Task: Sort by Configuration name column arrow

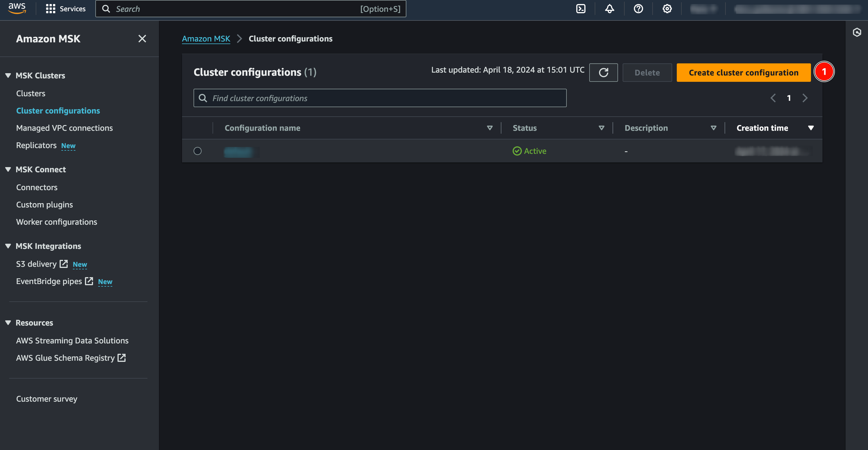Action: point(489,128)
